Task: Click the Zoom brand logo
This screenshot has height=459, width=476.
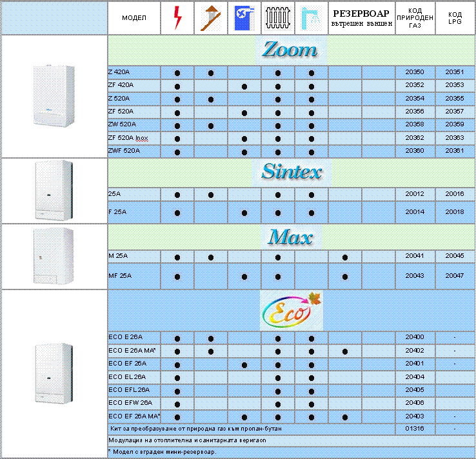Action: point(291,50)
